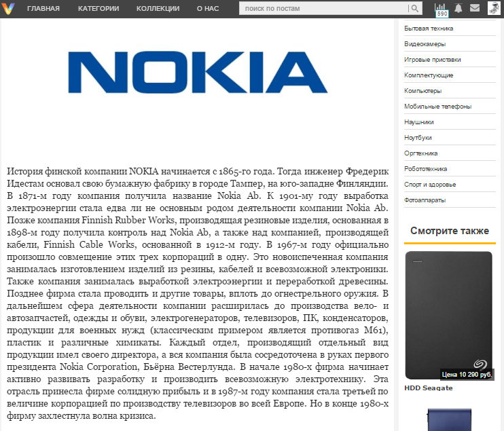This screenshot has width=504, height=431.
Task: Click the NOKIA logo image
Action: tap(198, 72)
